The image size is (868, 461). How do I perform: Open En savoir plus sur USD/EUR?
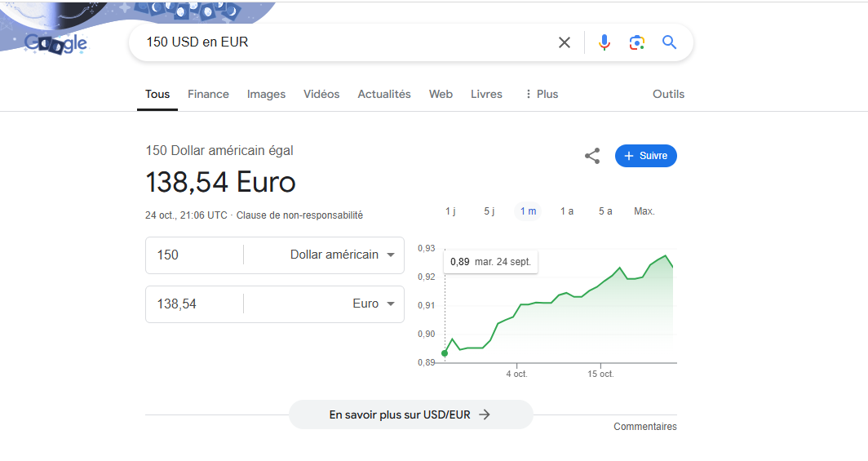tap(410, 414)
